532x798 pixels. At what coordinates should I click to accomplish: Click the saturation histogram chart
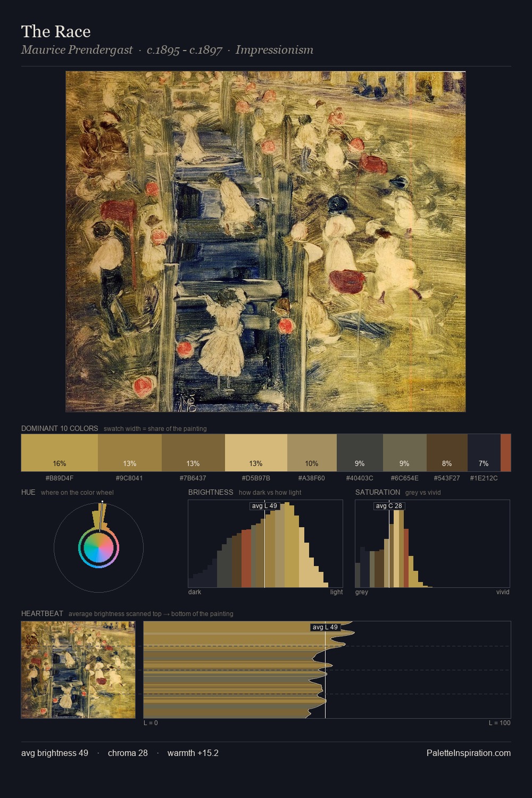tap(433, 544)
